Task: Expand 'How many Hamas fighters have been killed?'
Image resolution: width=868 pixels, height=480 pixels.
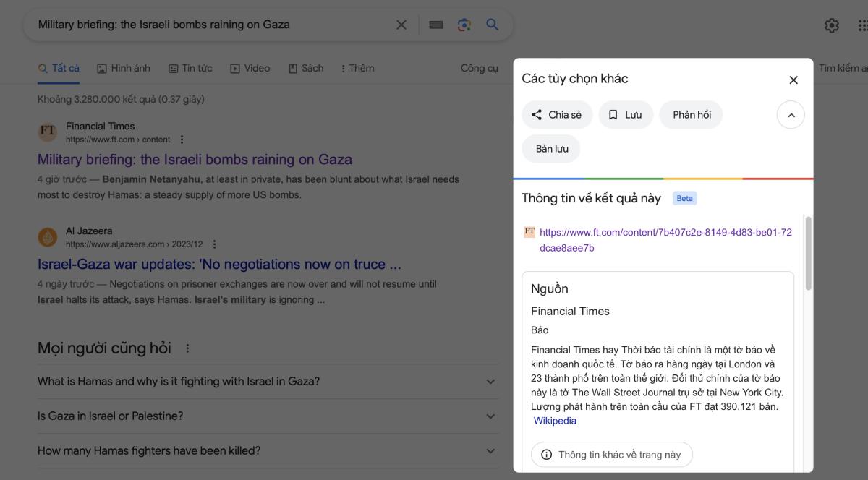Action: click(490, 451)
